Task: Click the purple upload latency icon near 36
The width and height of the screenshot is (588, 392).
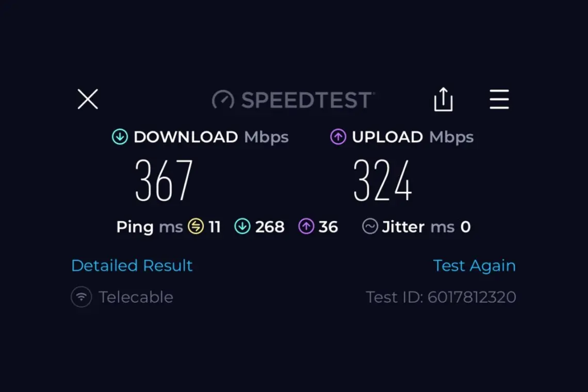Action: [306, 226]
